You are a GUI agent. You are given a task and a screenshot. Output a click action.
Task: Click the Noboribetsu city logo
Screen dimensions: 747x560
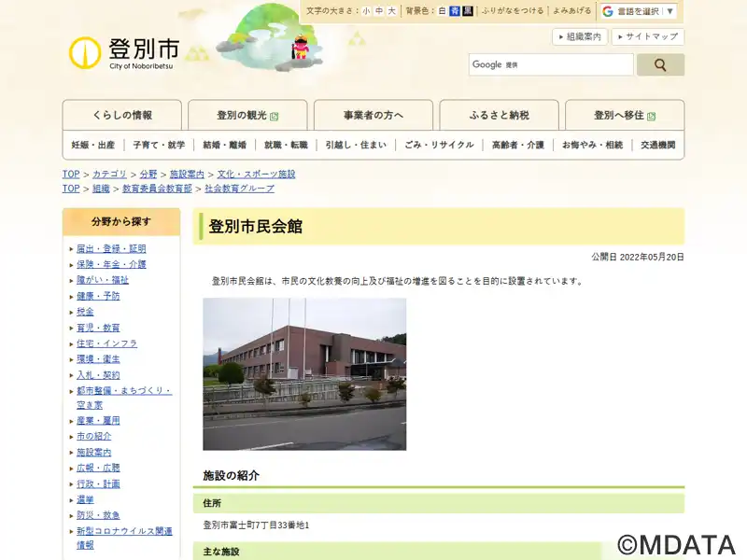(x=123, y=52)
